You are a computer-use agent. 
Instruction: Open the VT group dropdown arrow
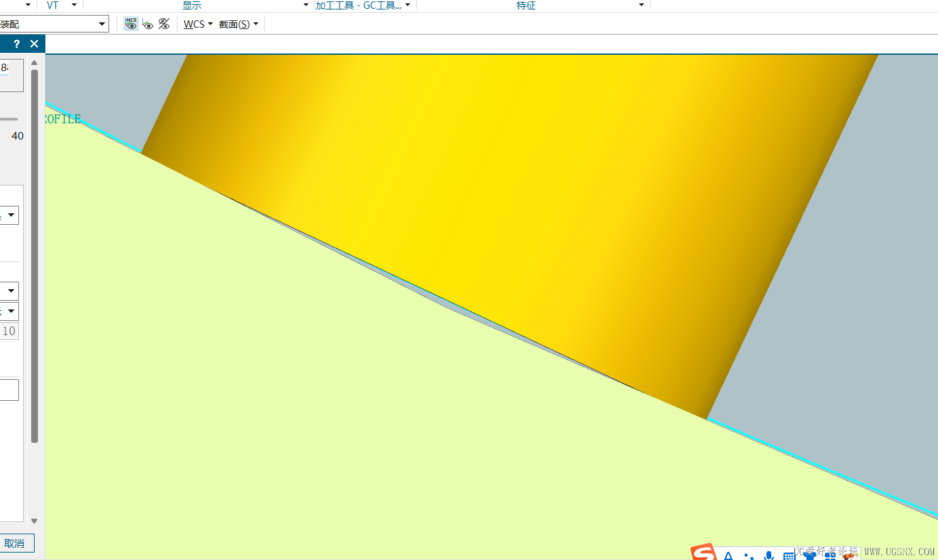[74, 5]
